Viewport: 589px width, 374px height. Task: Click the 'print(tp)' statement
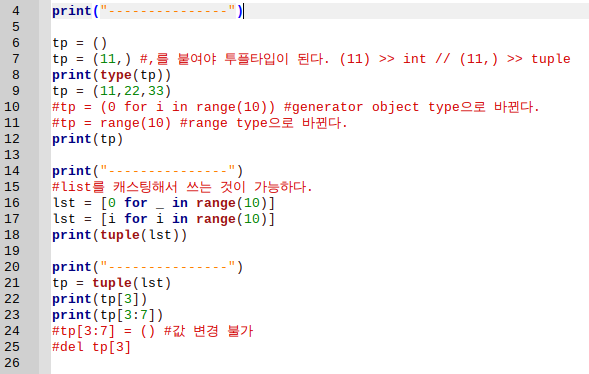pyautogui.click(x=88, y=139)
